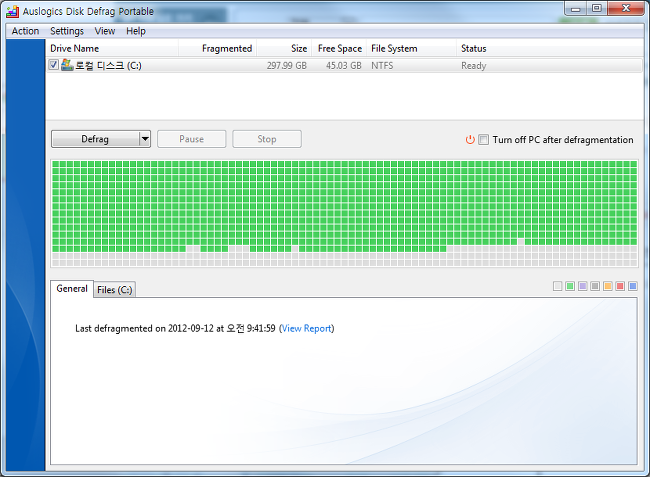Minimize the Disk Defrag window

[575, 8]
